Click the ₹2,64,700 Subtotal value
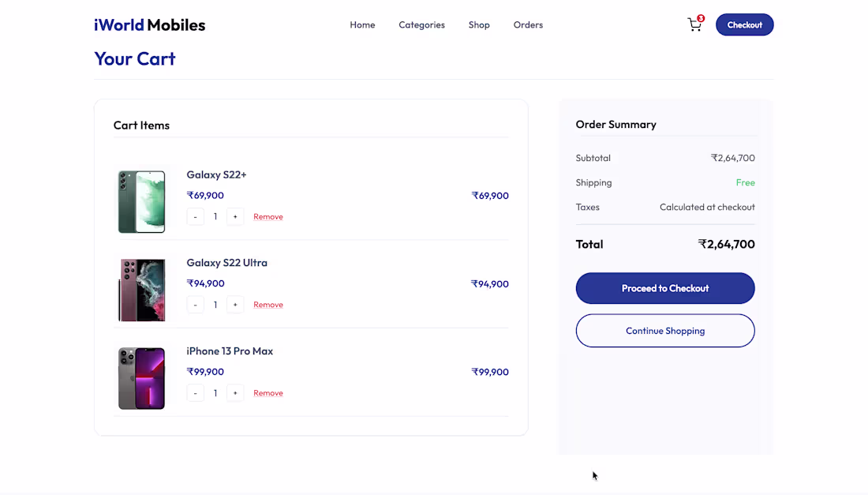Viewport: 868px width, 495px height. pyautogui.click(x=732, y=158)
